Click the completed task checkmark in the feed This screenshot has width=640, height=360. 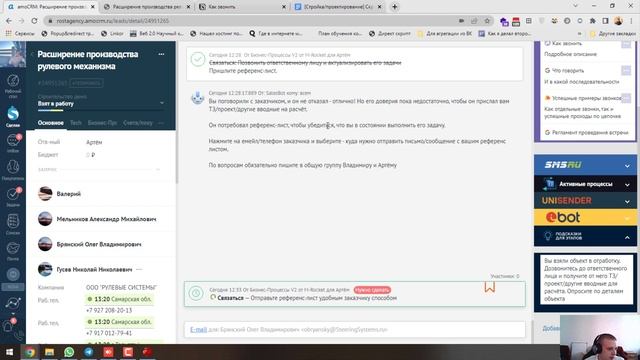198,60
